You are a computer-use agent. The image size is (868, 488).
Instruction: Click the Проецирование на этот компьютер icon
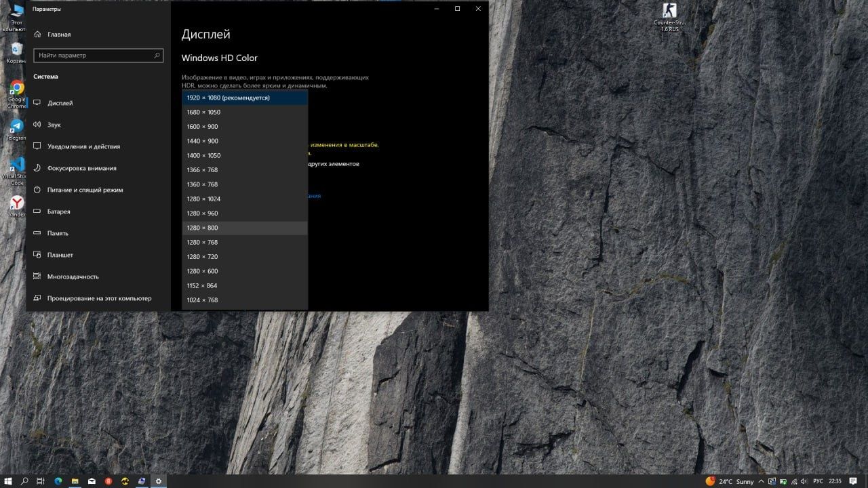click(37, 298)
